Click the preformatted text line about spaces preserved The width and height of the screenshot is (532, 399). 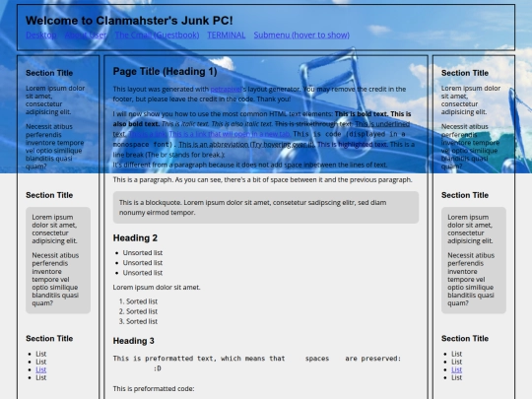click(x=257, y=359)
